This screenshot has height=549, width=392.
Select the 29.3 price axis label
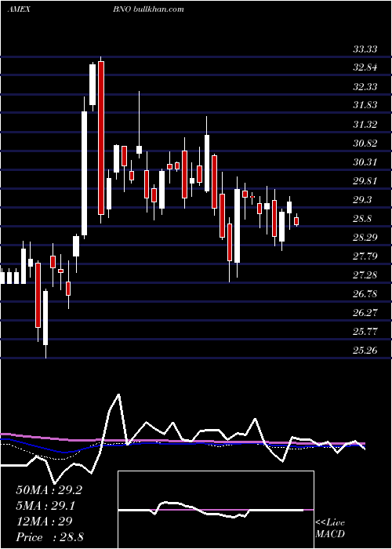[362, 200]
